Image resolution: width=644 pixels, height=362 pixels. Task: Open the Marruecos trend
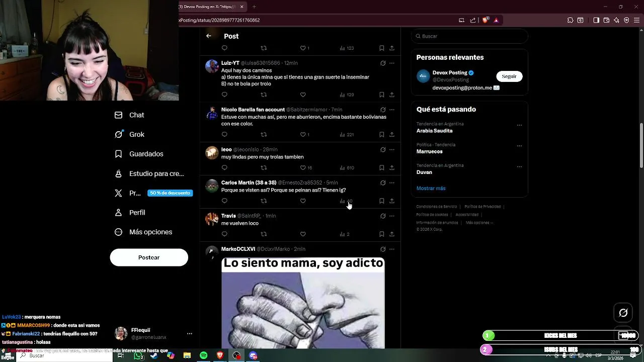tap(429, 151)
